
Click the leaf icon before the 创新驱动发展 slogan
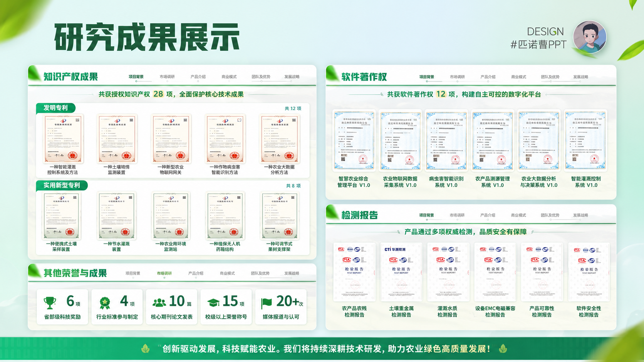click(x=145, y=349)
